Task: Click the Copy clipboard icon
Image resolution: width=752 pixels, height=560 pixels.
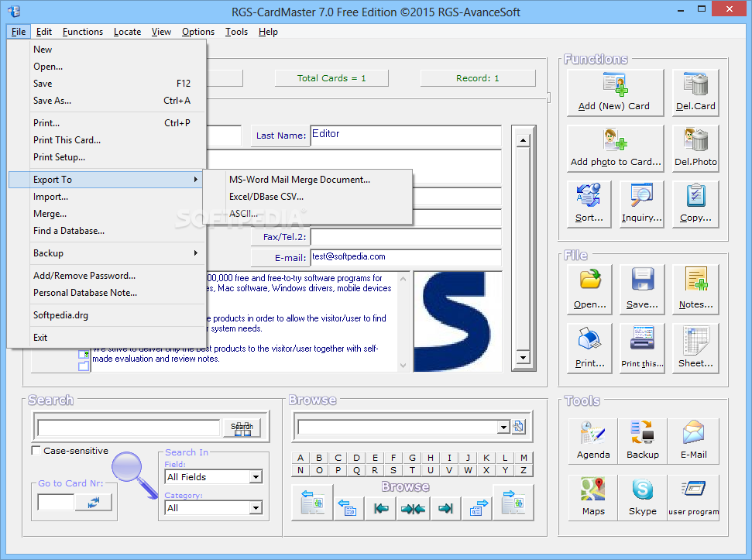Action: coord(695,204)
